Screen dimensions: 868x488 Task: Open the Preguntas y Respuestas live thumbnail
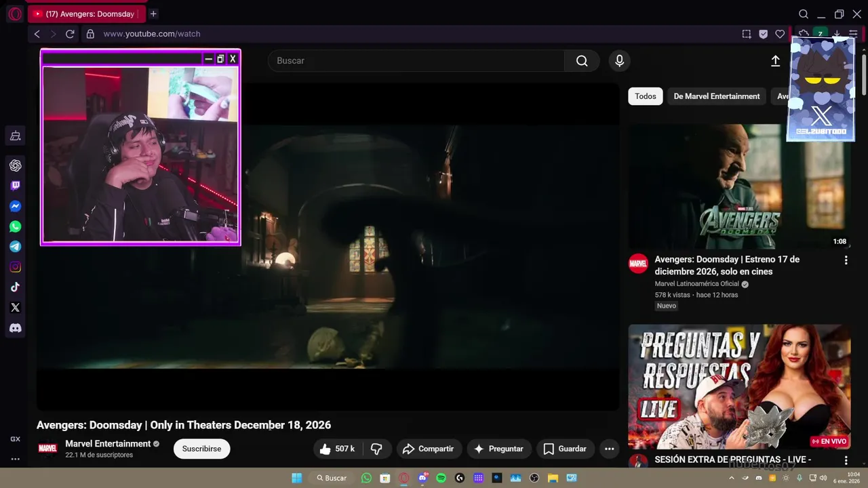[739, 387]
